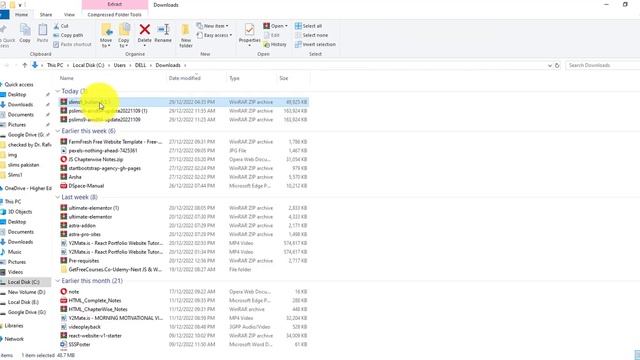Image resolution: width=640 pixels, height=360 pixels.
Task: Sort by Date modified column header
Action: [x=184, y=78]
